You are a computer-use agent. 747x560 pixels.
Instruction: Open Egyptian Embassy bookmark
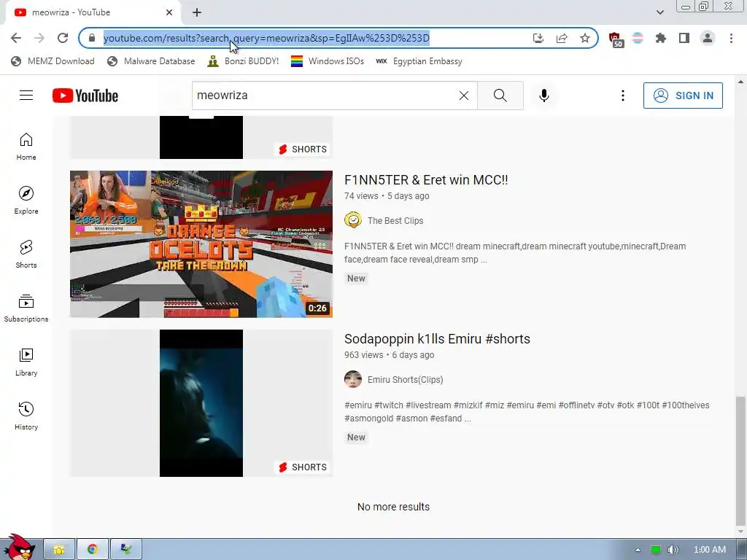419,61
